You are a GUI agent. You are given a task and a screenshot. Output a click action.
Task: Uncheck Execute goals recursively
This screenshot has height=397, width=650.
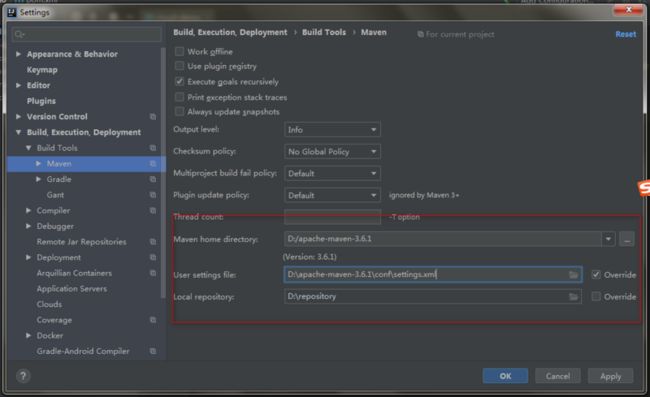click(179, 81)
